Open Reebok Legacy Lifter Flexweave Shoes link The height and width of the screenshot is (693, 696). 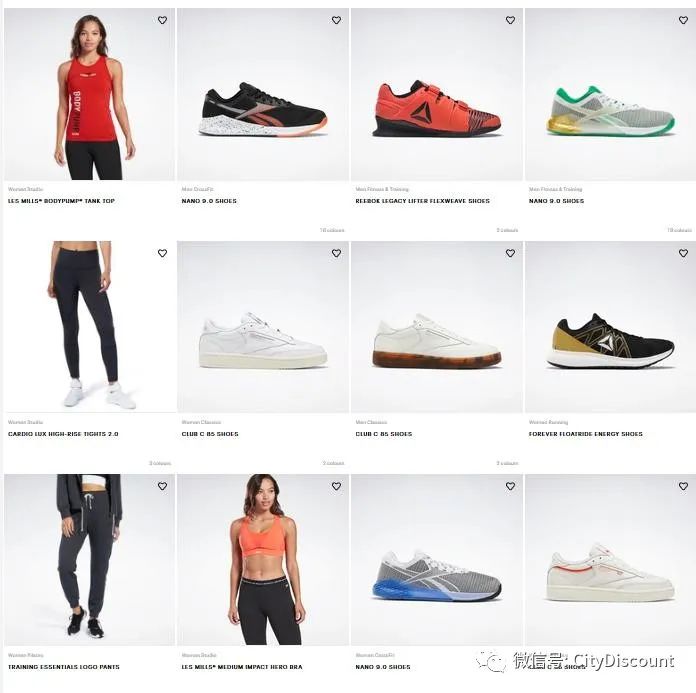[x=422, y=201]
